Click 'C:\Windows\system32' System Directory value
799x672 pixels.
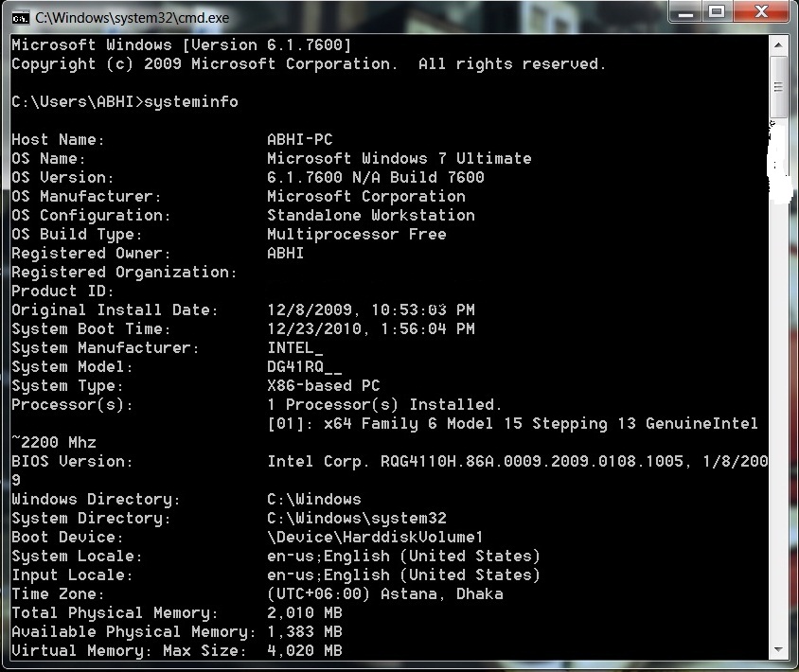[357, 518]
